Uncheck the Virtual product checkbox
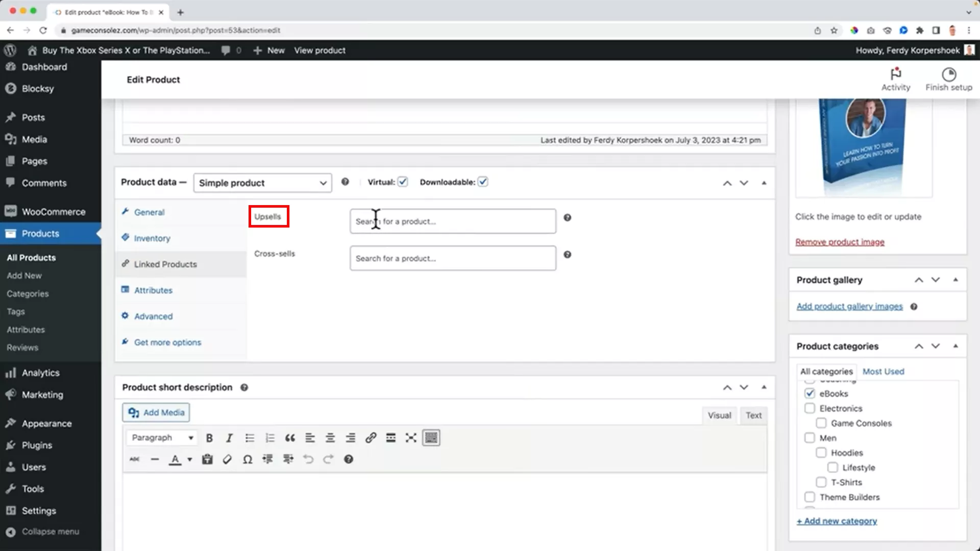The height and width of the screenshot is (551, 980). pyautogui.click(x=403, y=182)
